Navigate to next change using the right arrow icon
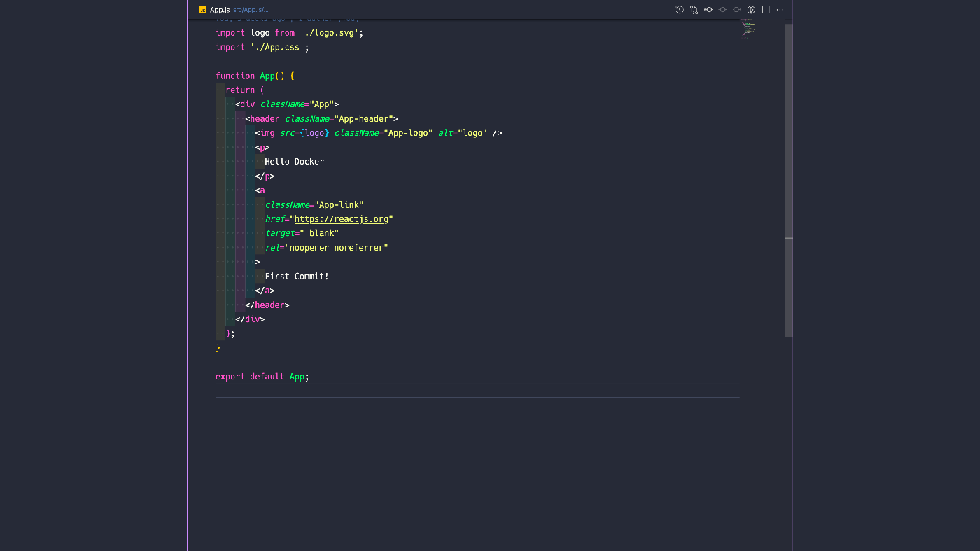This screenshot has width=980, height=551. tap(736, 10)
